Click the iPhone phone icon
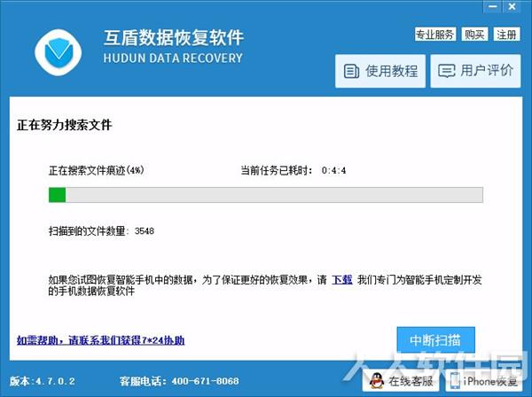This screenshot has height=397, width=532. [x=455, y=381]
